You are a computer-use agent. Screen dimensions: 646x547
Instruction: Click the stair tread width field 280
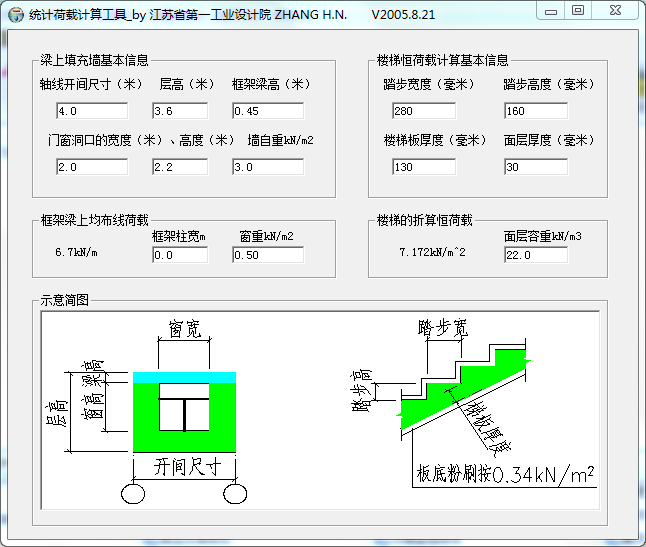click(424, 111)
